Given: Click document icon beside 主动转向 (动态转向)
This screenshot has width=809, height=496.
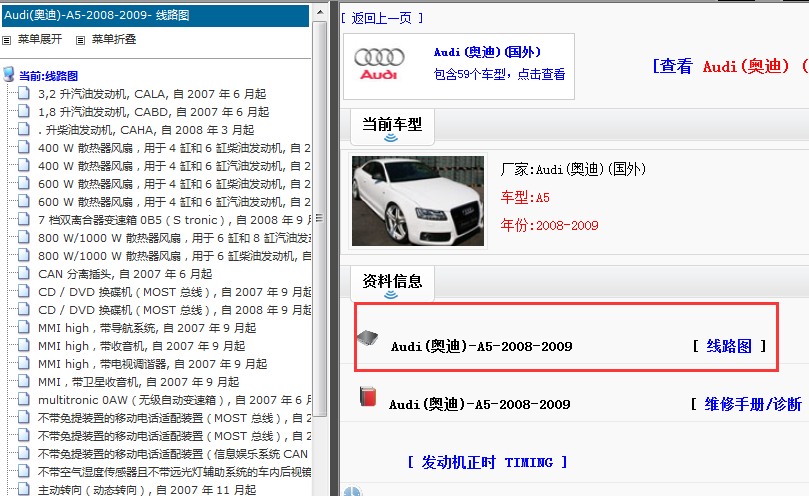Looking at the screenshot, I should click(x=24, y=489).
